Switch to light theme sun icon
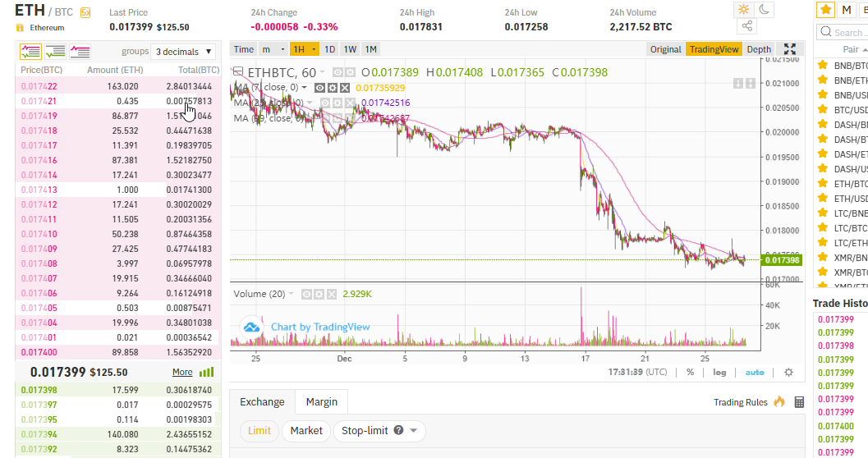 [743, 10]
